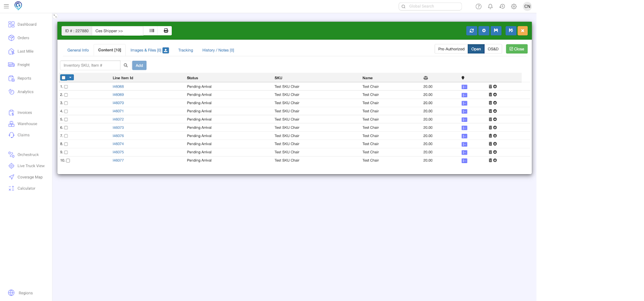Select the Pre-Authorized status button

point(451,49)
